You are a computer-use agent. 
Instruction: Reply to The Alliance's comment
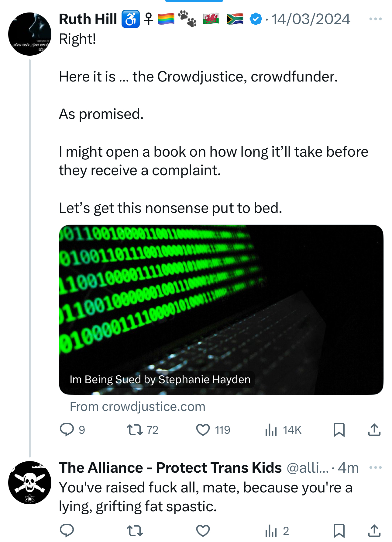(67, 531)
